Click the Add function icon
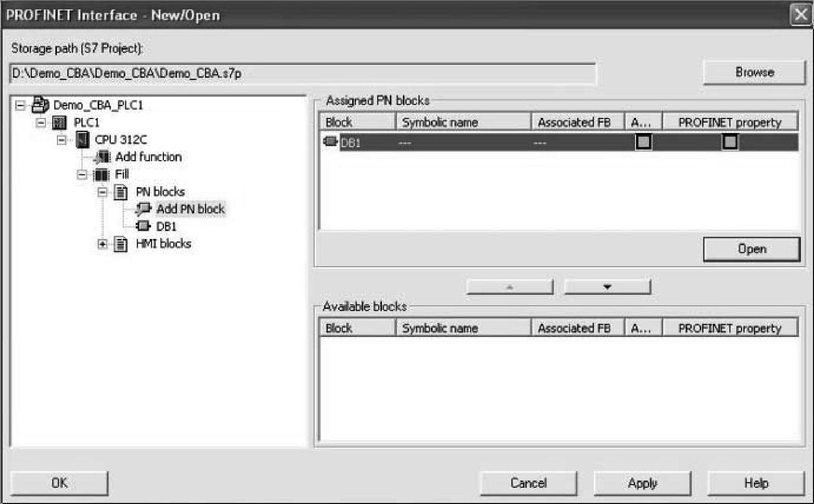Viewport: 814px width, 504px height. [x=102, y=157]
